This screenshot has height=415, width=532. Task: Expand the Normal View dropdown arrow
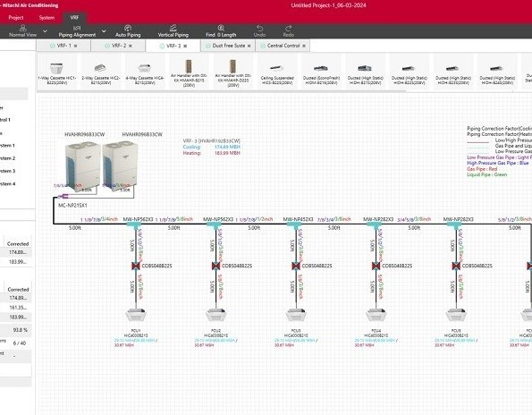click(x=45, y=31)
